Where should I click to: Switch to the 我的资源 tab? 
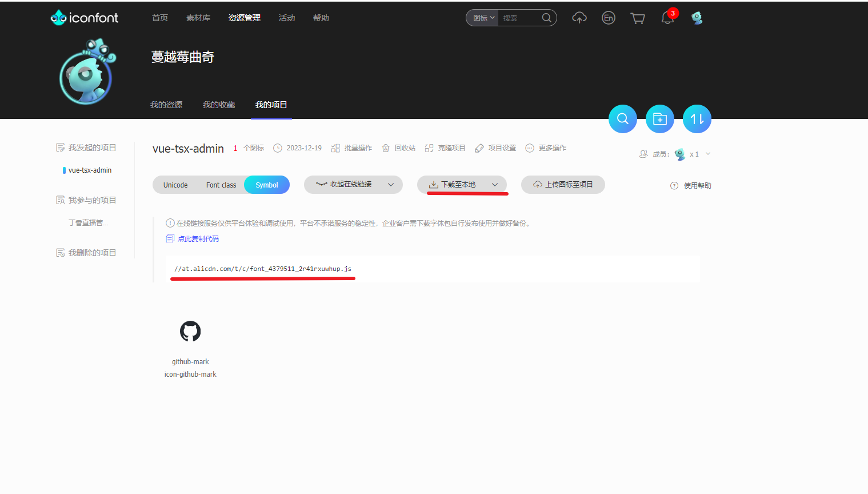pos(166,105)
